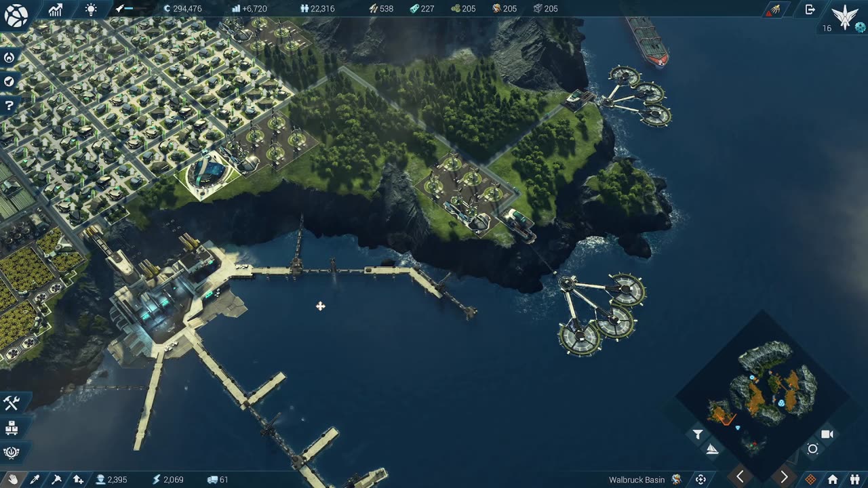Select the upgrade building tool
The width and height of the screenshot is (868, 488).
click(x=78, y=479)
